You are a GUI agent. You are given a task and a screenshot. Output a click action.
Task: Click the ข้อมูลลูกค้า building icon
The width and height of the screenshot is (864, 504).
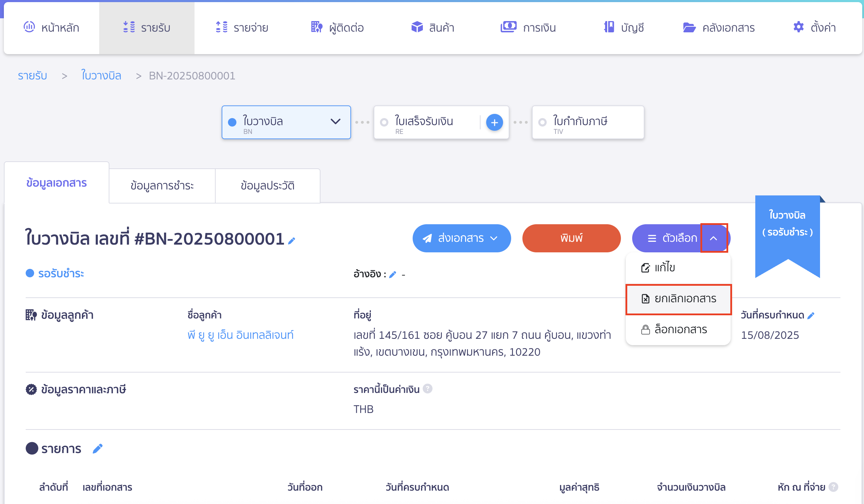coord(31,315)
